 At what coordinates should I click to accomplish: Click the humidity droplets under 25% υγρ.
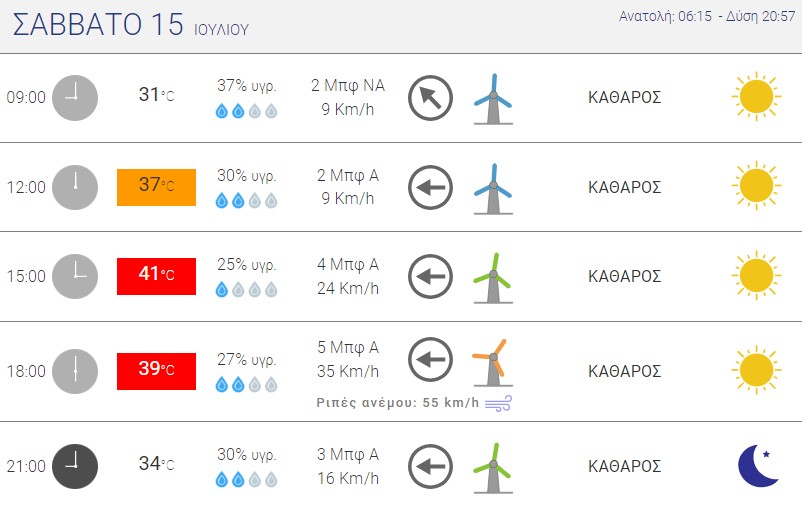coord(246,289)
